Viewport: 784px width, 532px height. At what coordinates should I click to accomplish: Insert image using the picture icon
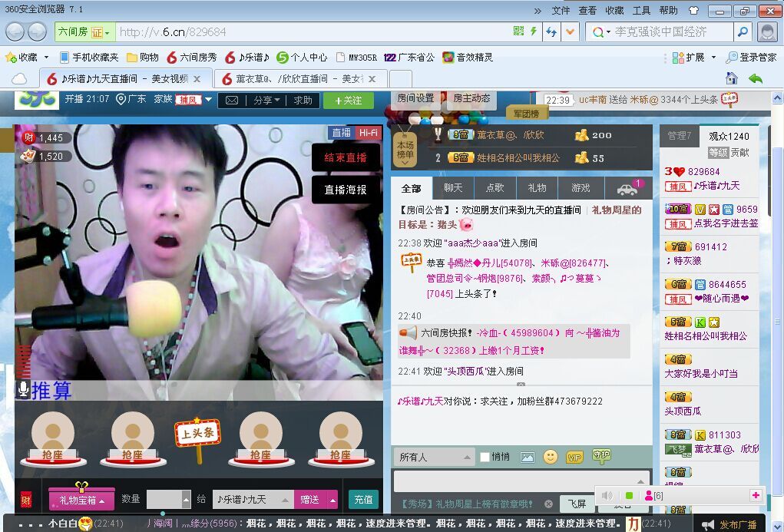tap(528, 457)
